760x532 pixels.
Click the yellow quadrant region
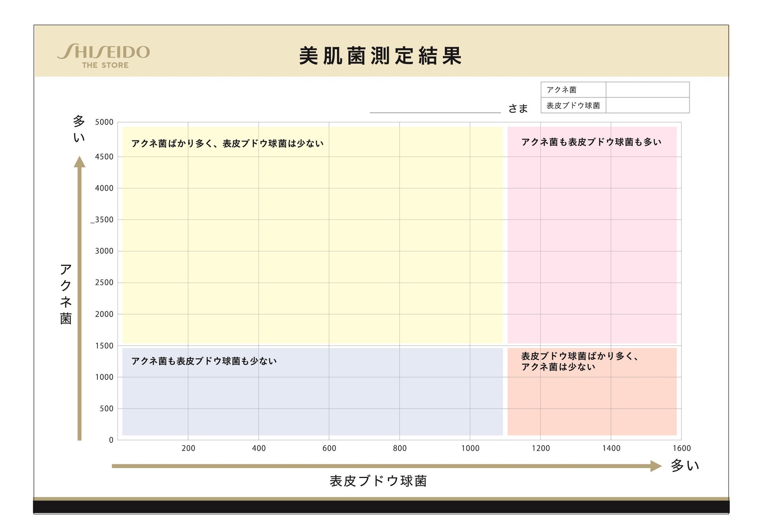312,244
